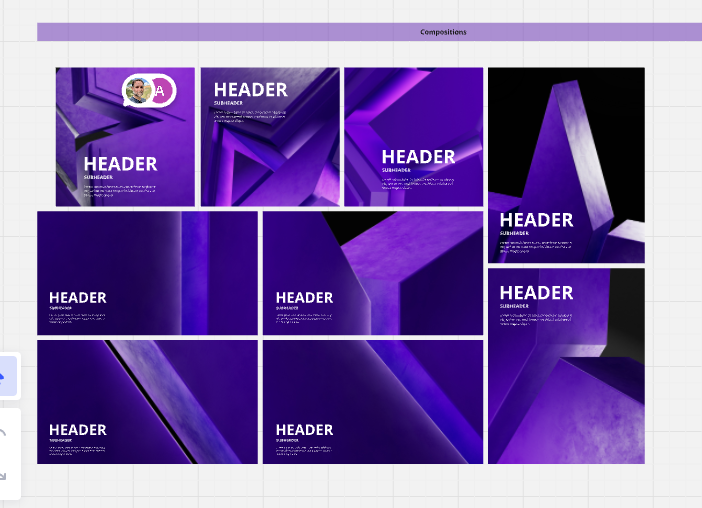Select tall composition with black background spike
Screen dimensions: 702x508
click(566, 165)
